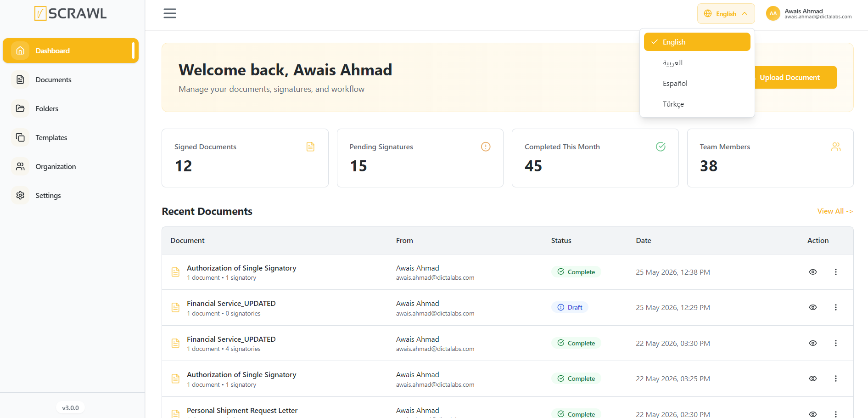View the 22 May 03:30 PM document
The width and height of the screenshot is (868, 418).
pos(812,343)
